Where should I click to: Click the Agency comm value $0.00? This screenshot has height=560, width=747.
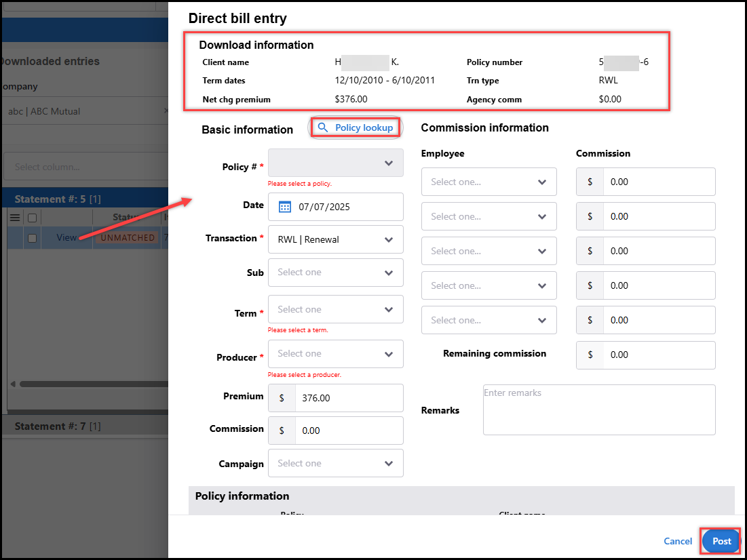610,100
